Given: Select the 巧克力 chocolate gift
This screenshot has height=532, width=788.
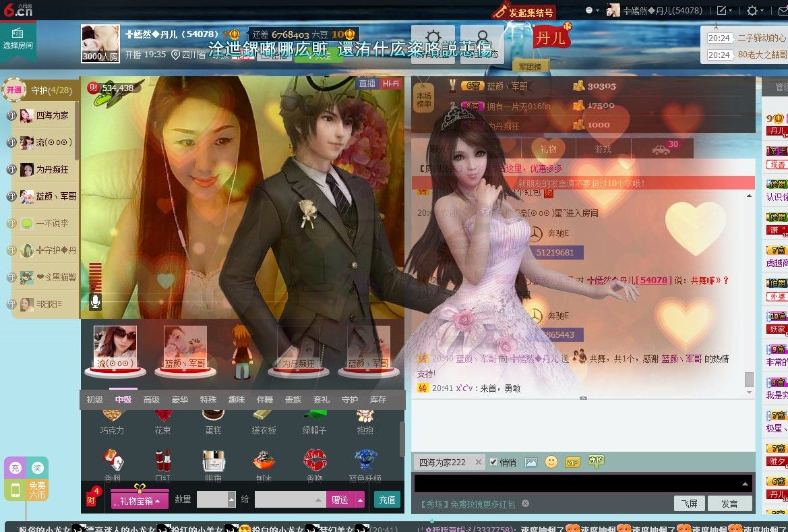Looking at the screenshot, I should (112, 423).
